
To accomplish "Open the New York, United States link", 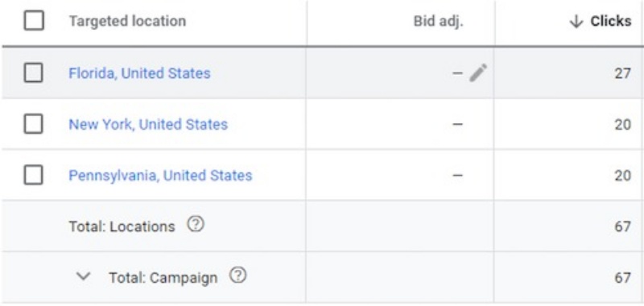I will (x=148, y=125).
